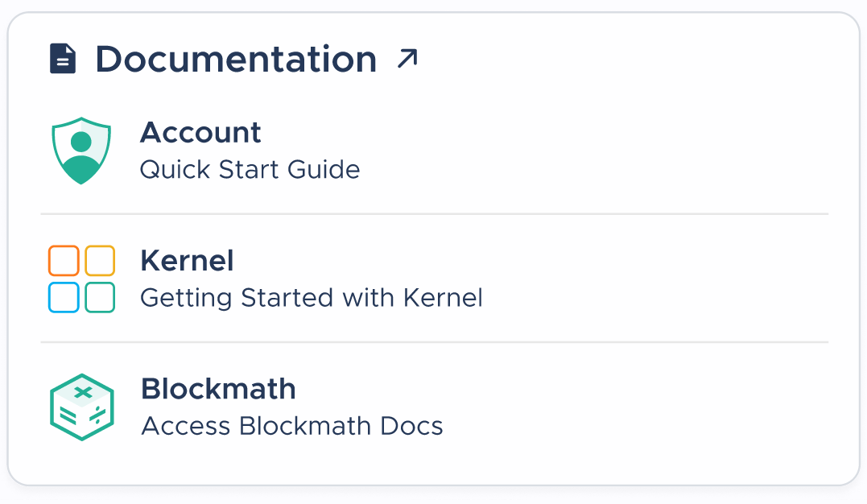Click the blue square in Kernel icon

[64, 297]
